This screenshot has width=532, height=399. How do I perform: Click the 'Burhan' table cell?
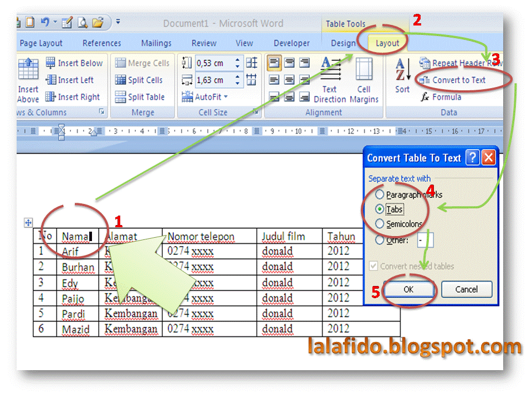[78, 267]
